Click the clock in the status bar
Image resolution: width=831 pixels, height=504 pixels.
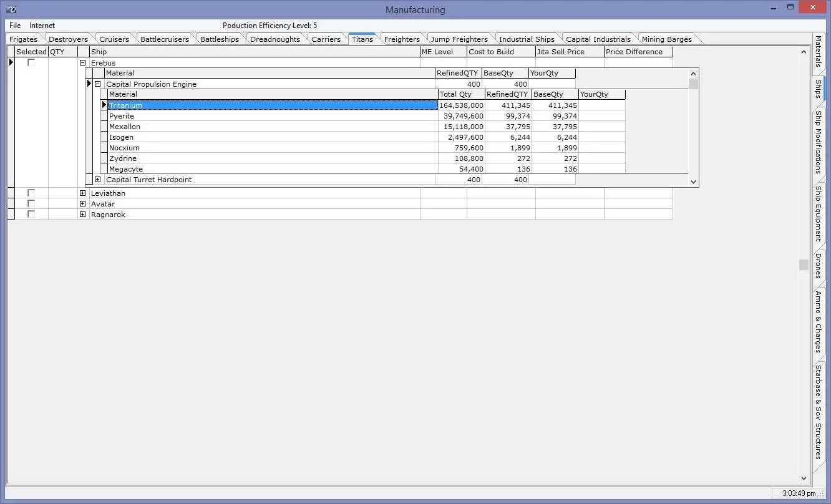(x=799, y=493)
